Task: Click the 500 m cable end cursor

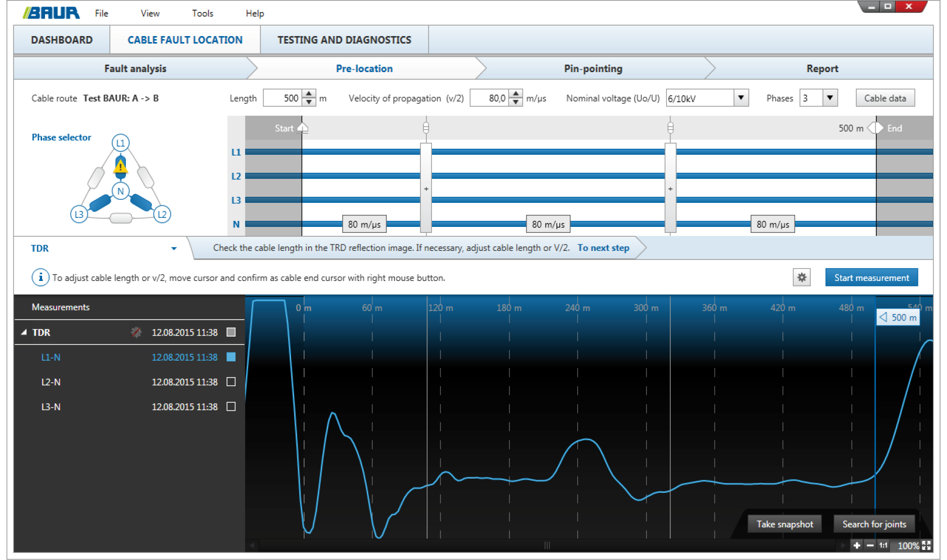Action: (898, 317)
